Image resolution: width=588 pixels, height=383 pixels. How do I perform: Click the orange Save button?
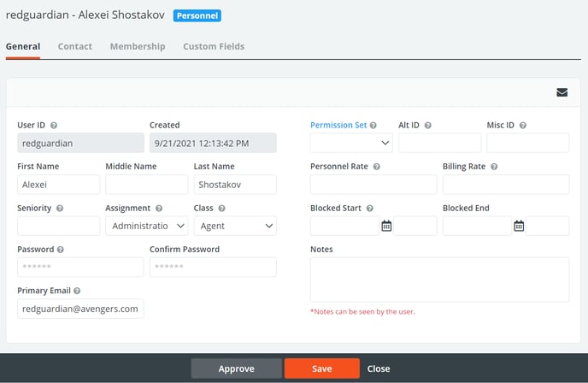pos(321,368)
